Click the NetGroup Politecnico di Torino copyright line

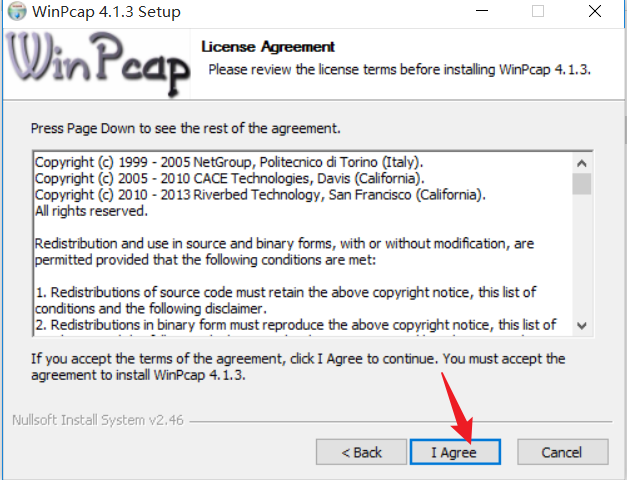(x=229, y=162)
